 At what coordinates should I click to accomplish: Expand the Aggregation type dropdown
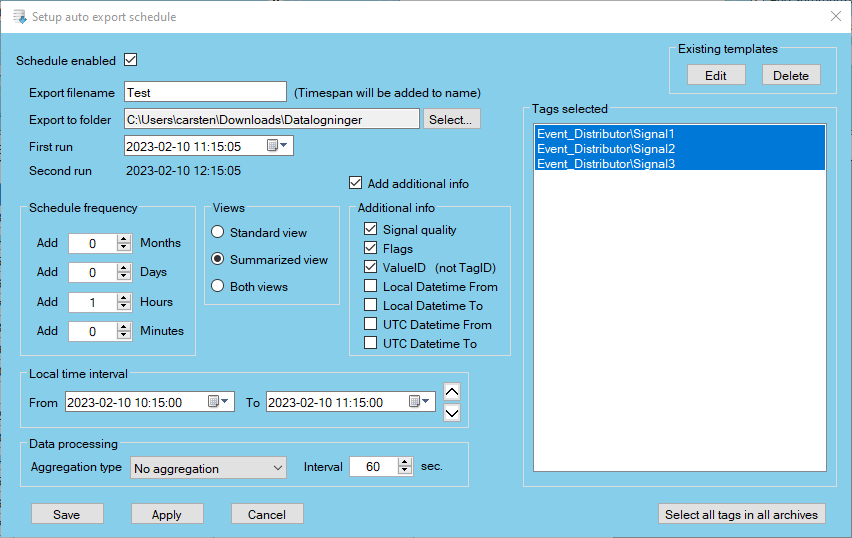point(278,468)
